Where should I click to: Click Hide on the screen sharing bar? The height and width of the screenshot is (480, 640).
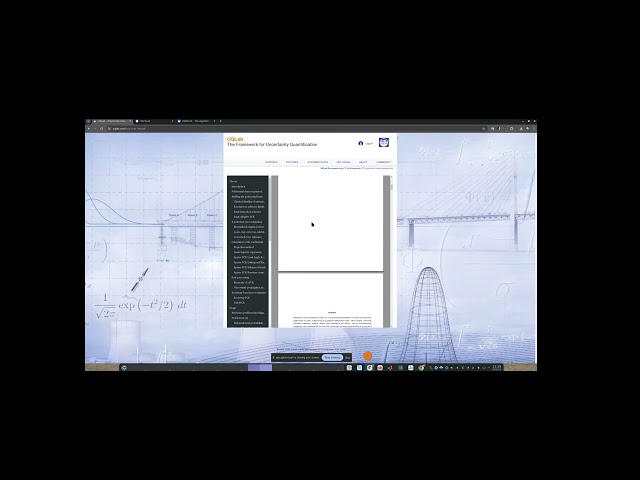[x=347, y=358]
